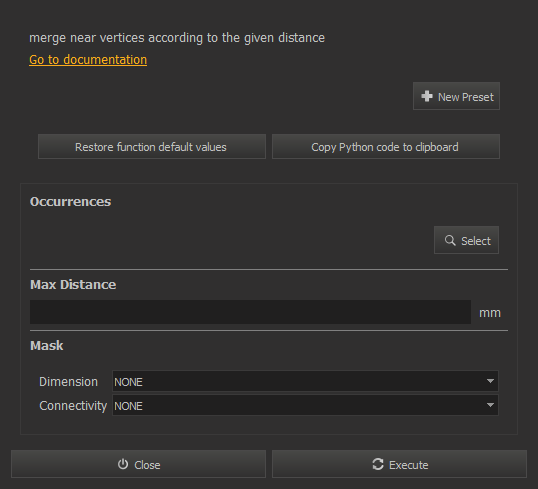Close the merge vertices dialog
The width and height of the screenshot is (538, 489).
click(138, 464)
